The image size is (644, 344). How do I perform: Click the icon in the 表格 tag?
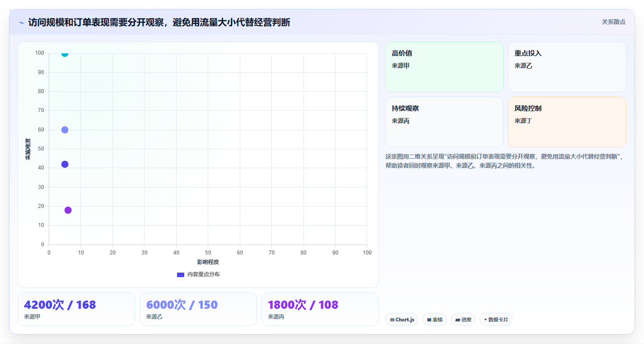tap(429, 320)
